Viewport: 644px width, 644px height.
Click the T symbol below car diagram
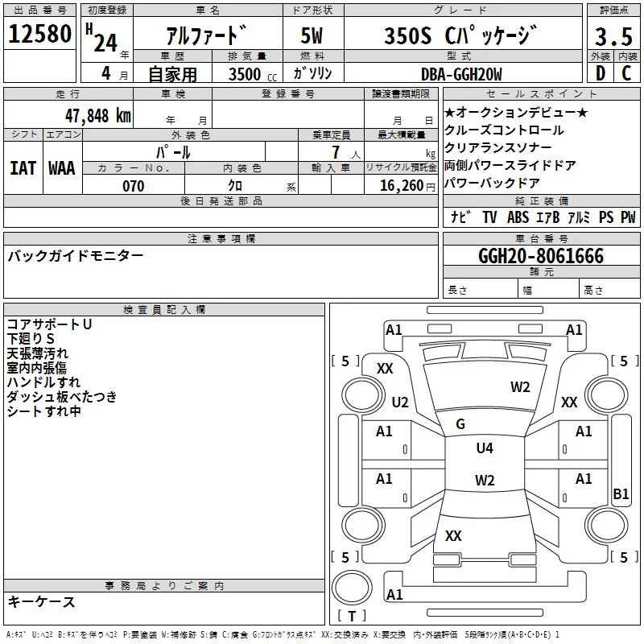click(352, 617)
